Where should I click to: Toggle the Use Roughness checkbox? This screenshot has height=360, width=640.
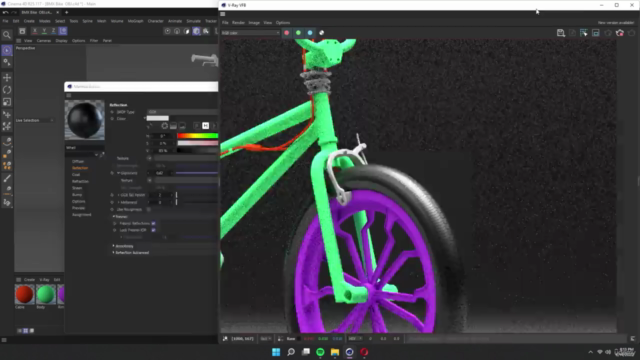(x=149, y=209)
